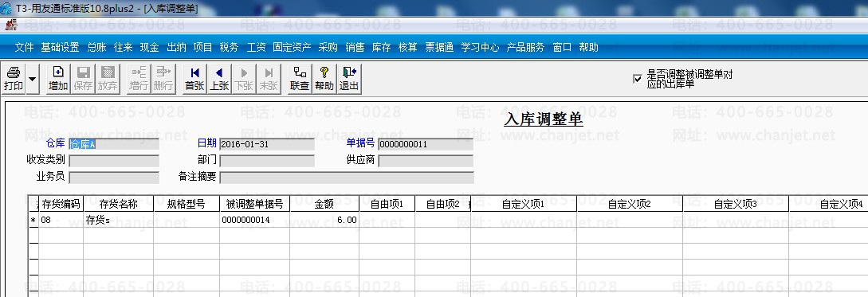Click the 仓库 field showing 仓库A
This screenshot has width=868, height=297.
point(113,144)
